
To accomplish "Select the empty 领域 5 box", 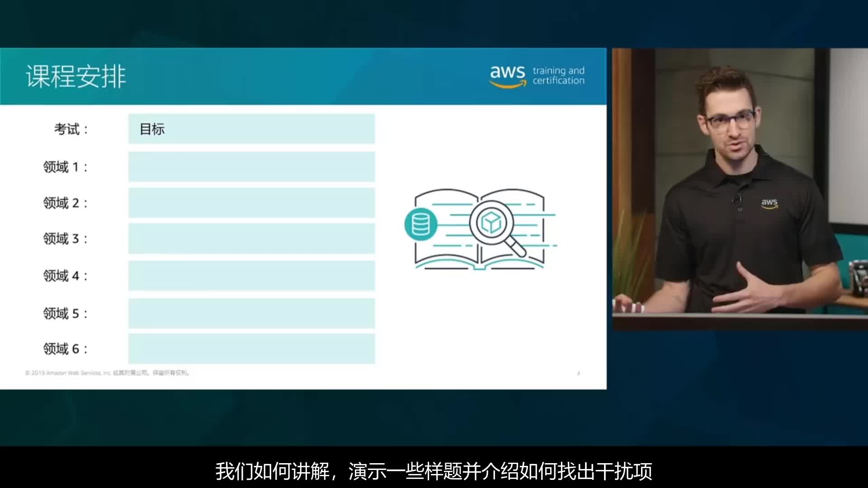I will (x=251, y=313).
